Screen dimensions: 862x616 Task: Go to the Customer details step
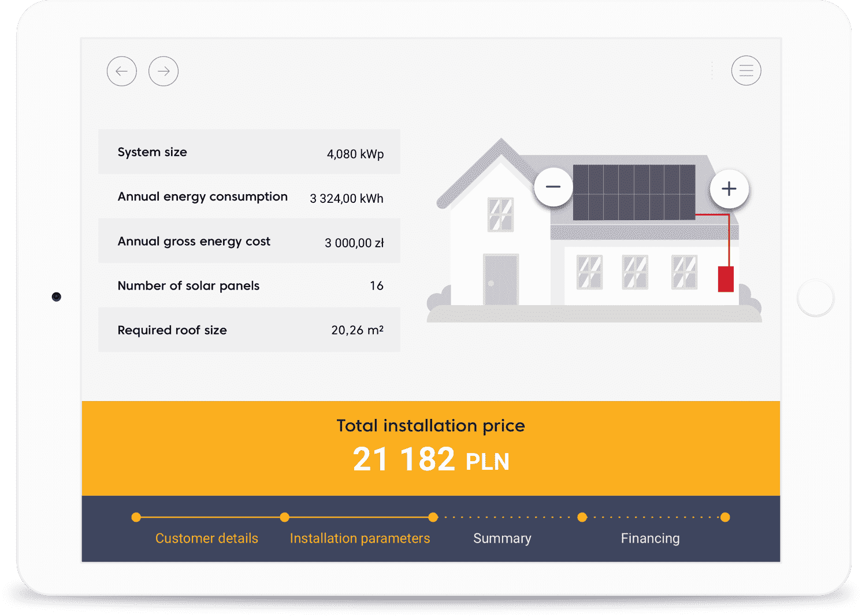click(x=206, y=538)
